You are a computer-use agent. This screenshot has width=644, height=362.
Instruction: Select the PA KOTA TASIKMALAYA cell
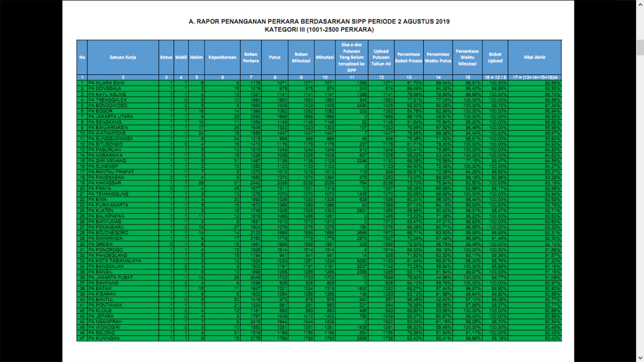[x=115, y=261]
